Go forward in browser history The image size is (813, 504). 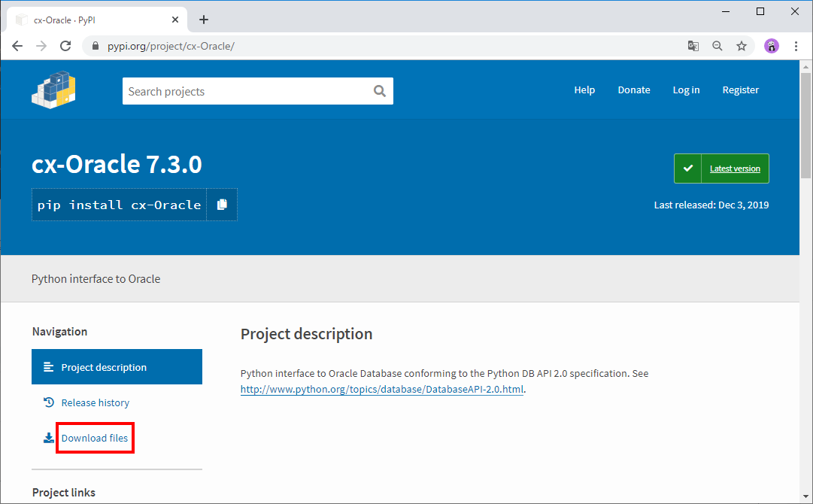pos(41,46)
